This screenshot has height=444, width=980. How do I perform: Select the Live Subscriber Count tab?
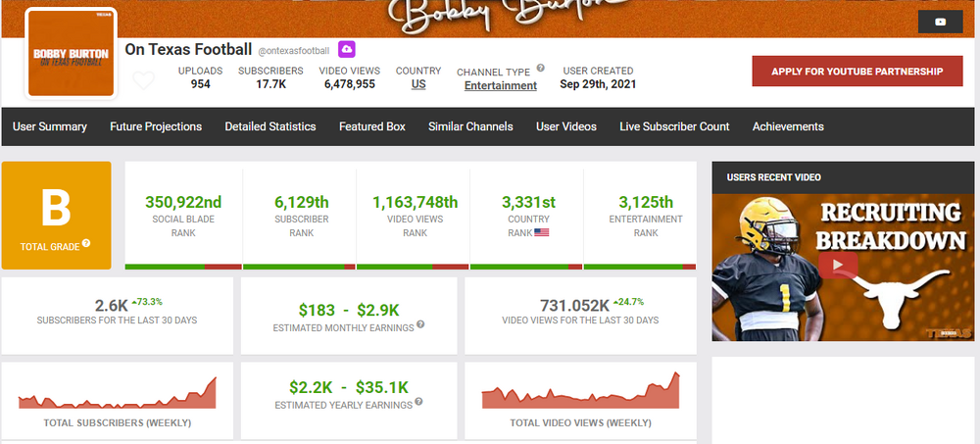point(674,126)
